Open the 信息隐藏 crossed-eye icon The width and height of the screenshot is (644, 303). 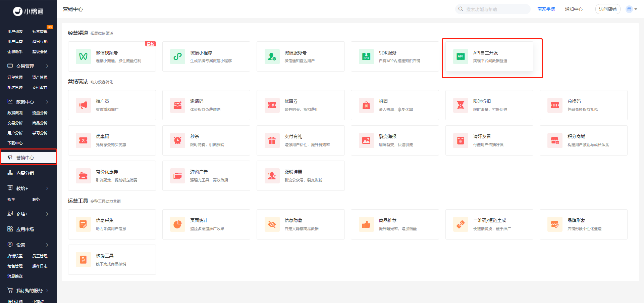point(272,224)
